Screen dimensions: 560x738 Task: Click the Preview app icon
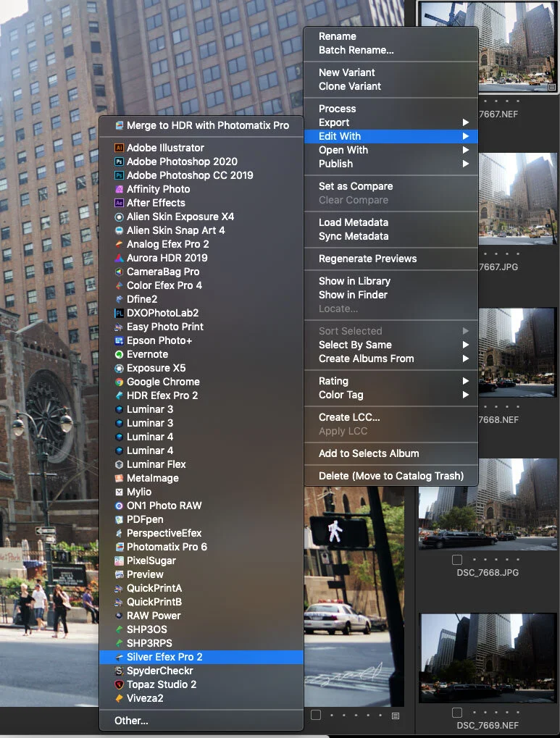119,574
